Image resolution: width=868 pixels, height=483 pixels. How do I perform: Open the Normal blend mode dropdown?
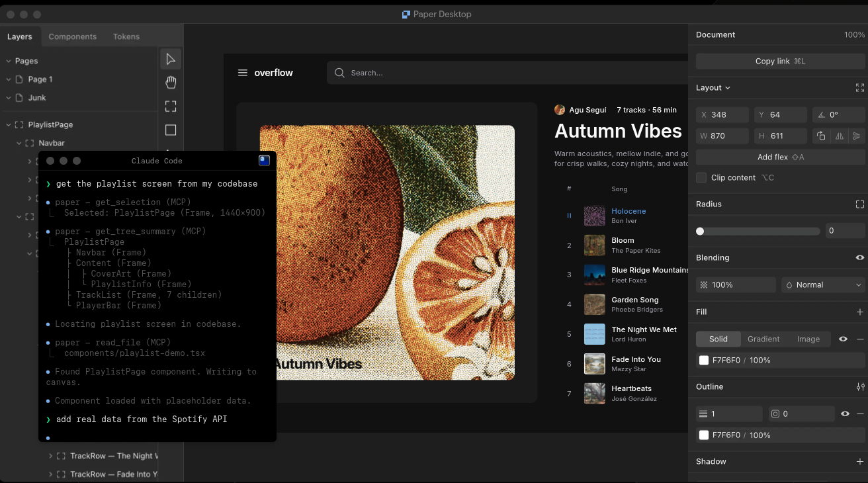pos(823,285)
